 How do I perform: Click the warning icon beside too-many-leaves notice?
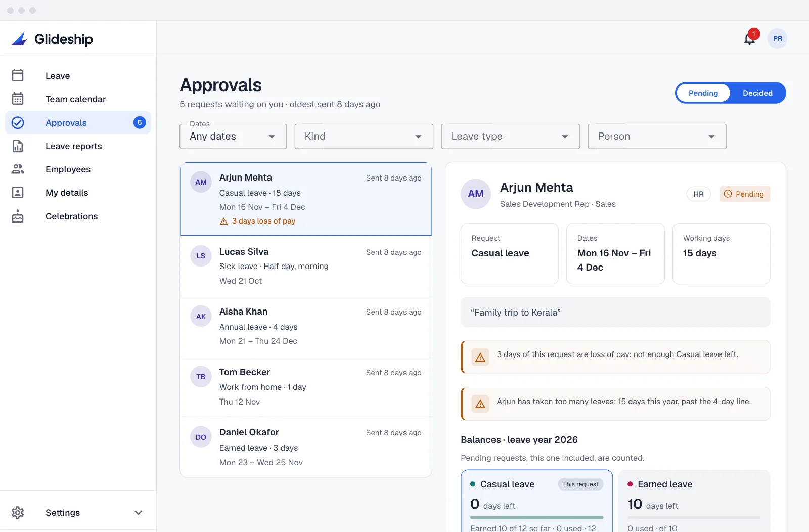pyautogui.click(x=480, y=404)
